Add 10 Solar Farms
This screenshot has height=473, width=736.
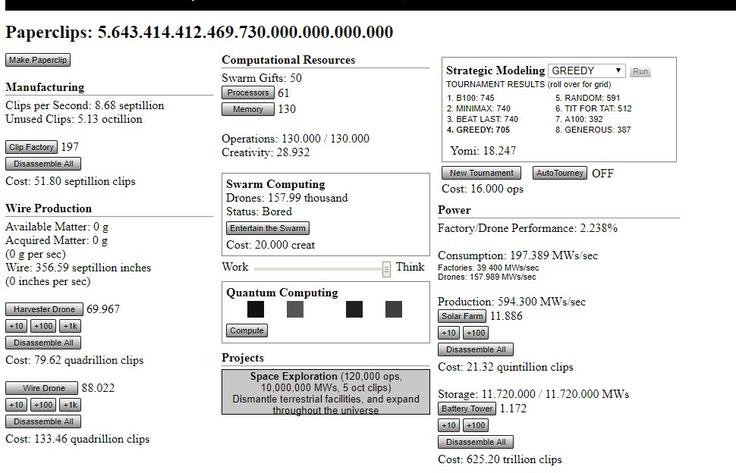point(449,333)
